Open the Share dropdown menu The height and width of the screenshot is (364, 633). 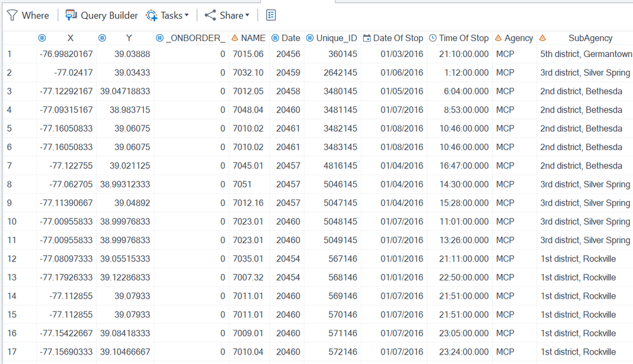(x=227, y=15)
